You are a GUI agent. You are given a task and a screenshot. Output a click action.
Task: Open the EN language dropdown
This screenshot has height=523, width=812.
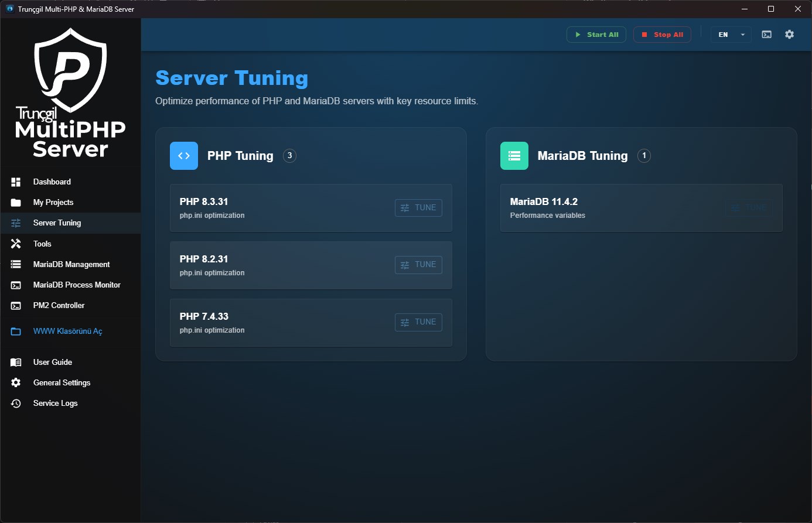pos(731,35)
